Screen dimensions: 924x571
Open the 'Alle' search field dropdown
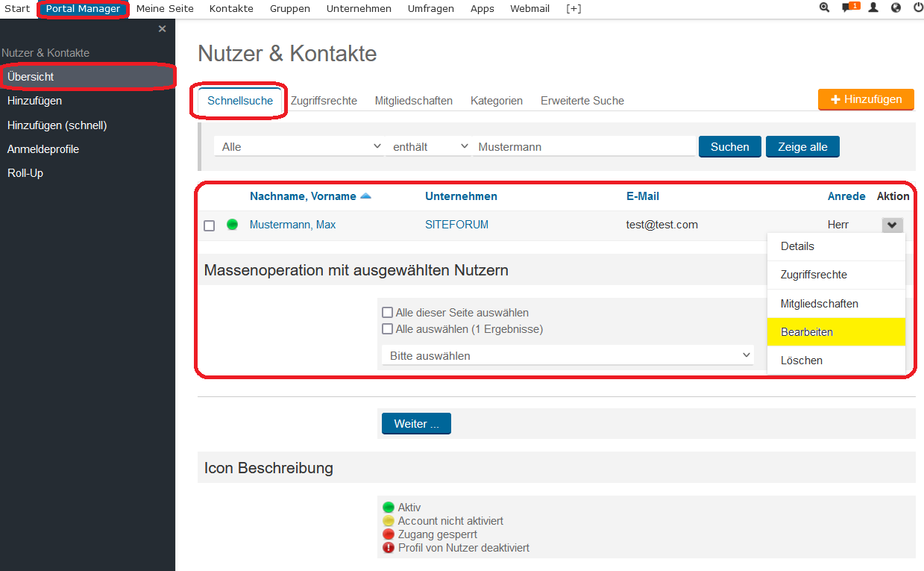coord(300,147)
